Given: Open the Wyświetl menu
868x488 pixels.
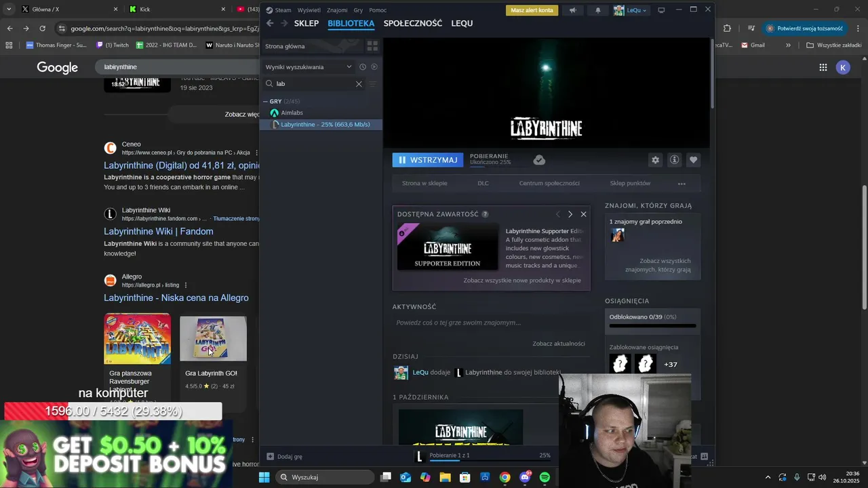Looking at the screenshot, I should point(309,10).
